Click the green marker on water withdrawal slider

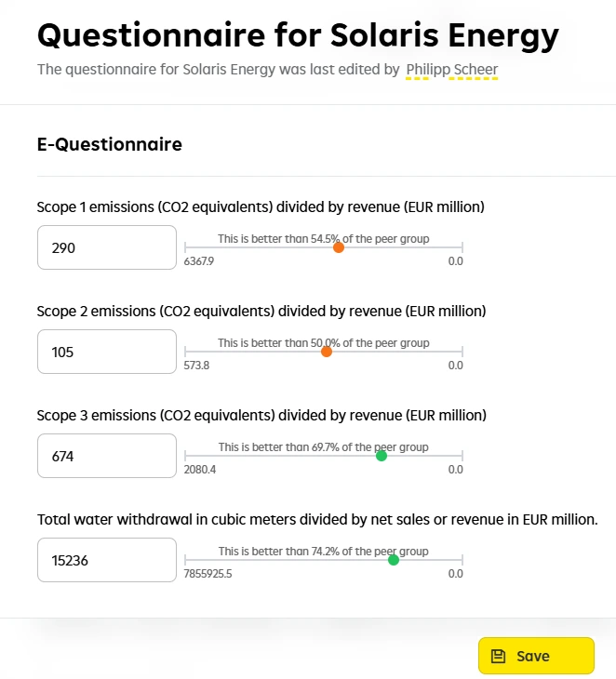click(x=394, y=560)
